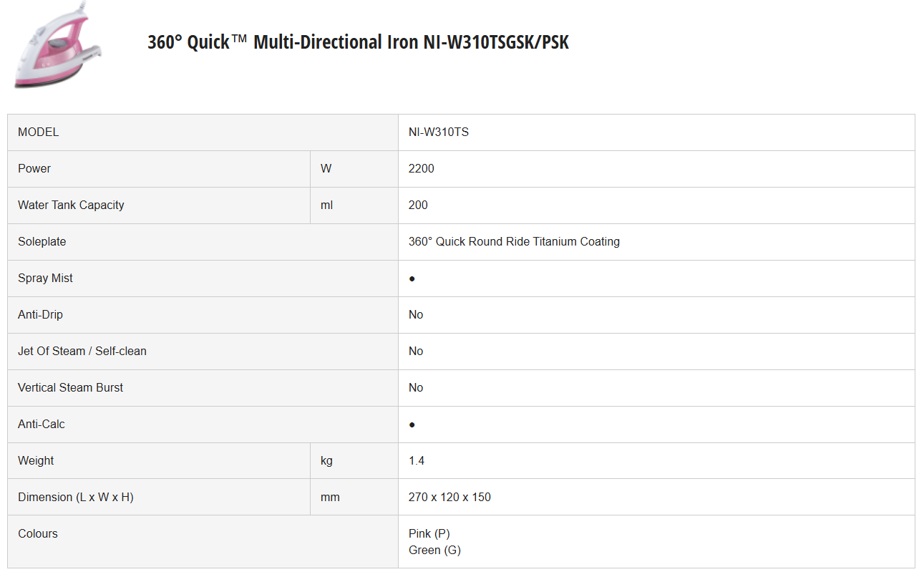Click the No value for Vertical Steam Burst
The image size is (924, 572).
point(416,388)
